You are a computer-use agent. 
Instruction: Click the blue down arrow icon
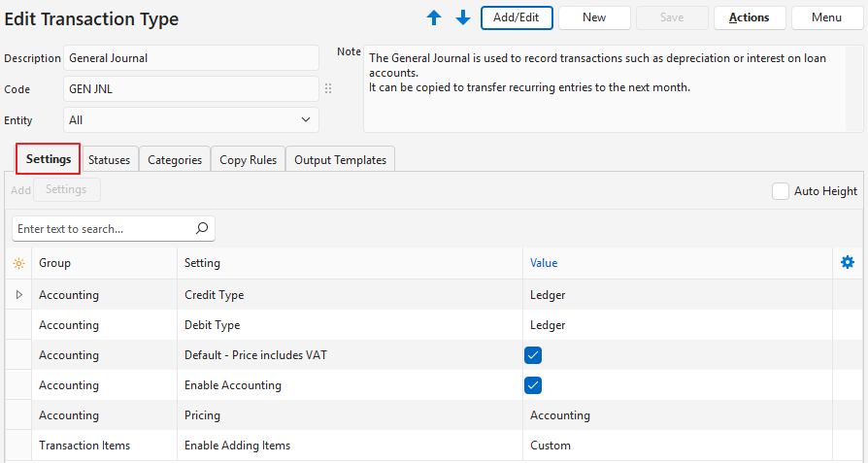tap(463, 17)
